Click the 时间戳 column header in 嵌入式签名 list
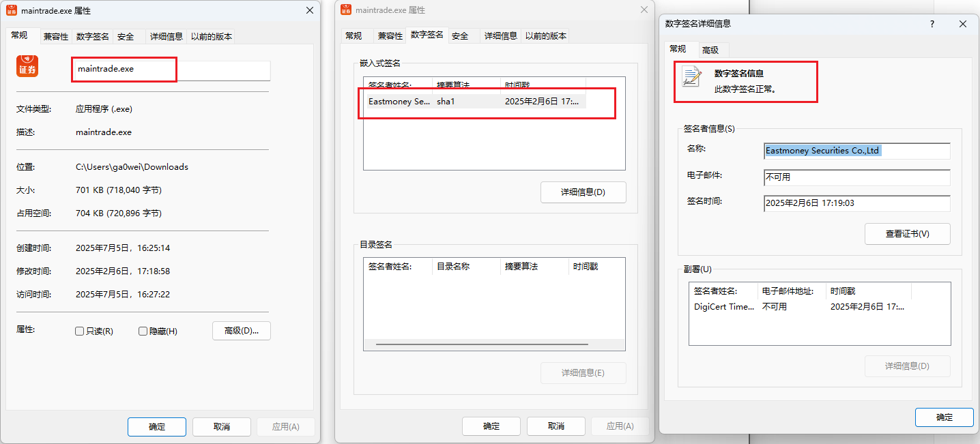This screenshot has width=980, height=444. [x=543, y=85]
